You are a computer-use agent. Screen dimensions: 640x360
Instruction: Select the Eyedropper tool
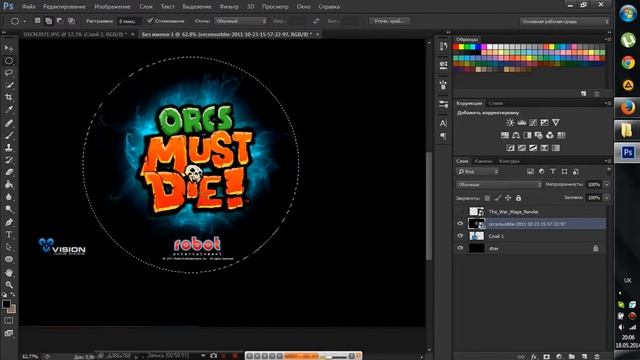pos(9,110)
